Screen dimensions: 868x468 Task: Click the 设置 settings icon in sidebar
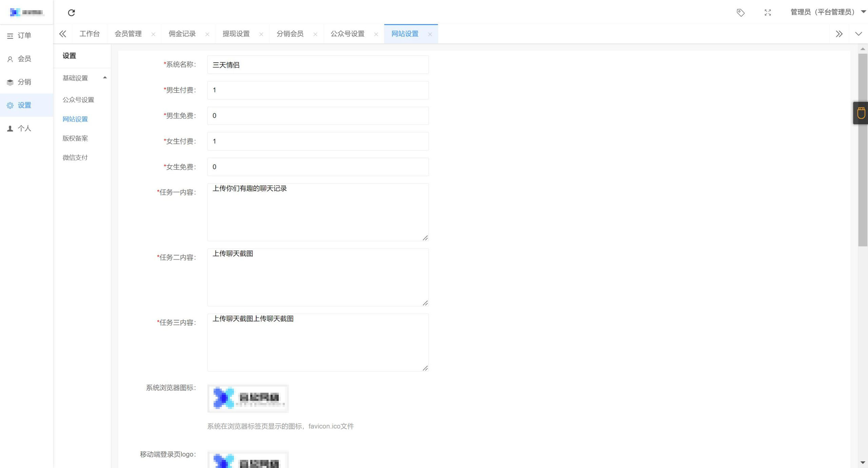[x=10, y=104]
